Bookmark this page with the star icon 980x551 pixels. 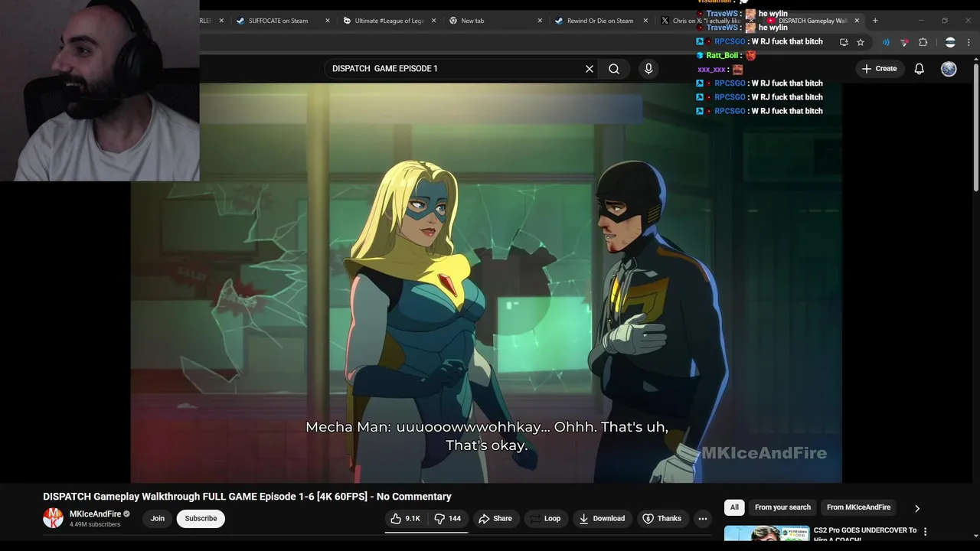tap(861, 43)
